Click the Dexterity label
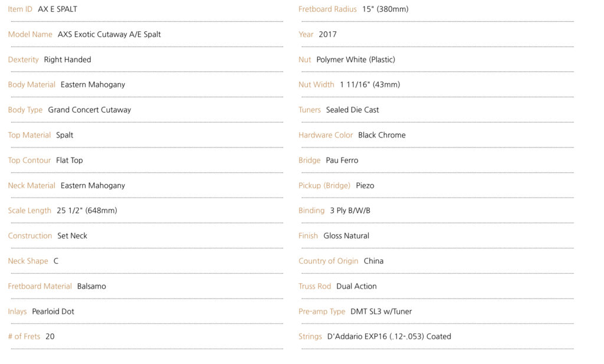604x364 pixels. pyautogui.click(x=23, y=60)
